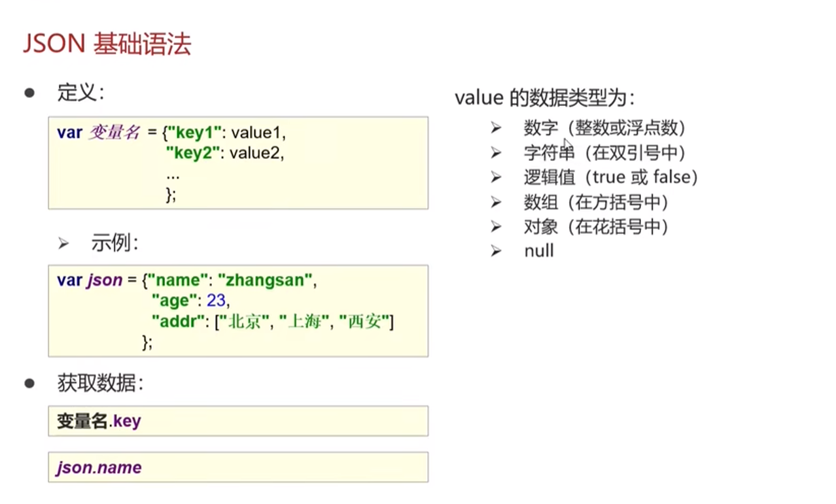Click the number 23 in the example code
The height and width of the screenshot is (504, 836).
point(215,301)
